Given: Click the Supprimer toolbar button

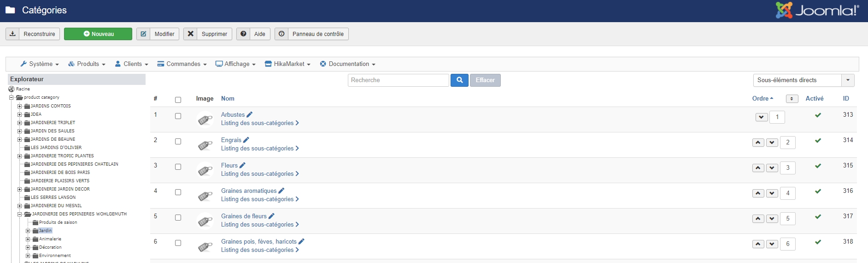Looking at the screenshot, I should point(208,34).
